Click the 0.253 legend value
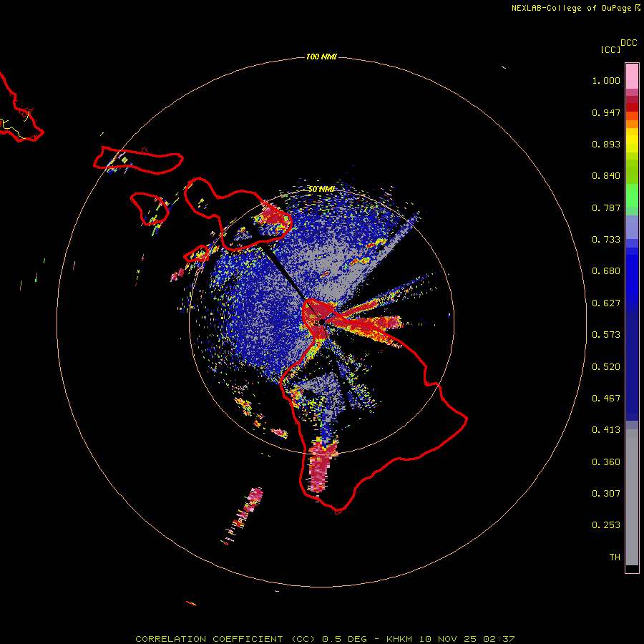The width and height of the screenshot is (644, 644). click(x=606, y=525)
